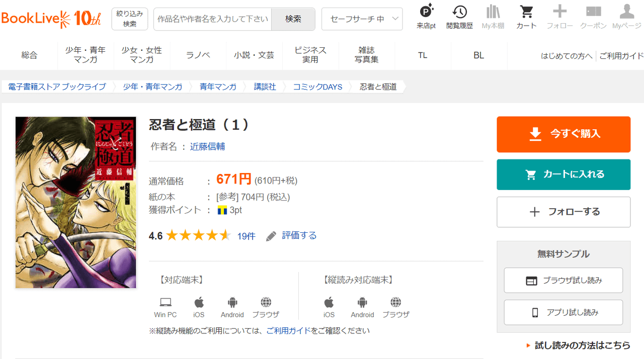The height and width of the screenshot is (359, 644).
Task: Expand the セーフサーチ dropdown
Action: pyautogui.click(x=362, y=19)
